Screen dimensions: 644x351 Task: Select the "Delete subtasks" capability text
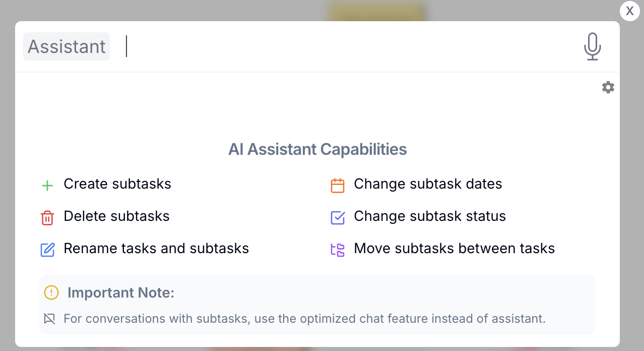(x=116, y=216)
